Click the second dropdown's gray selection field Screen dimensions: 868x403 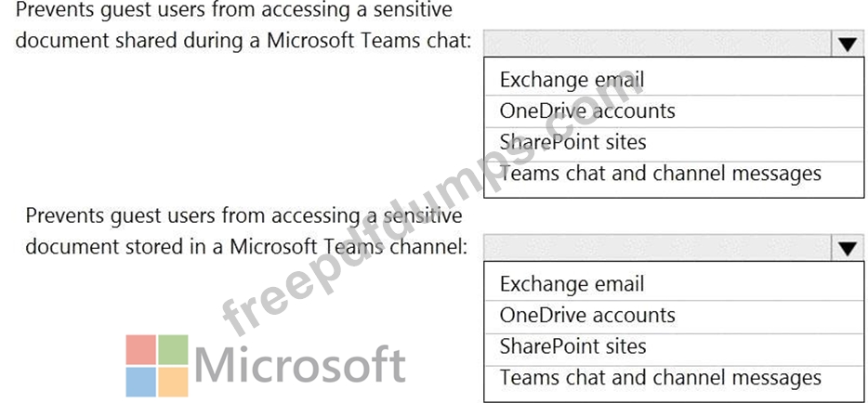(658, 248)
